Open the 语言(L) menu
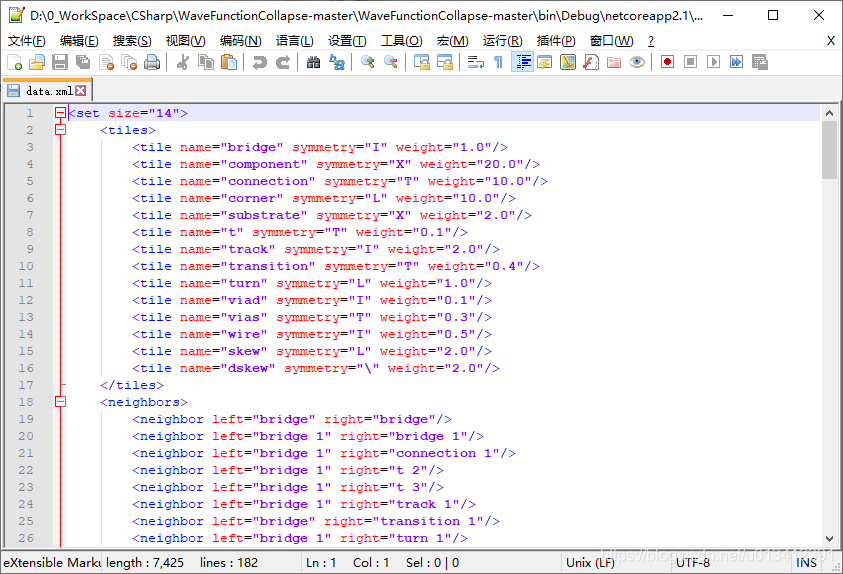The width and height of the screenshot is (843, 574). click(x=294, y=41)
